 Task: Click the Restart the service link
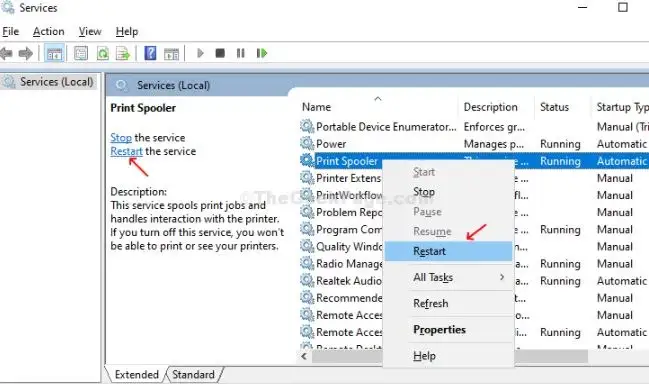pyautogui.click(x=126, y=151)
